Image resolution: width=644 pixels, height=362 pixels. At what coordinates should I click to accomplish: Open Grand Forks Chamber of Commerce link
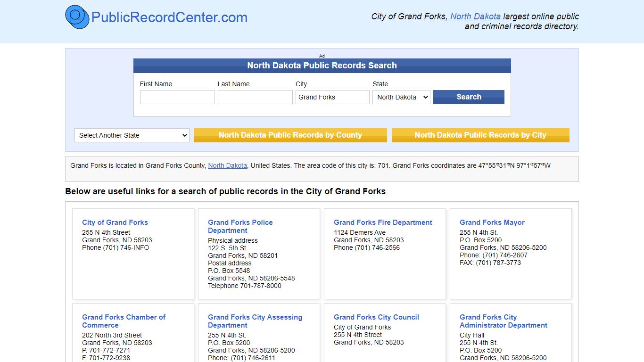pos(124,321)
